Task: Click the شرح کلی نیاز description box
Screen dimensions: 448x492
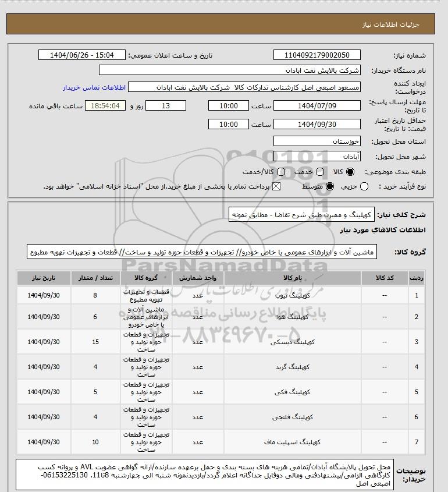Action: pyautogui.click(x=301, y=215)
